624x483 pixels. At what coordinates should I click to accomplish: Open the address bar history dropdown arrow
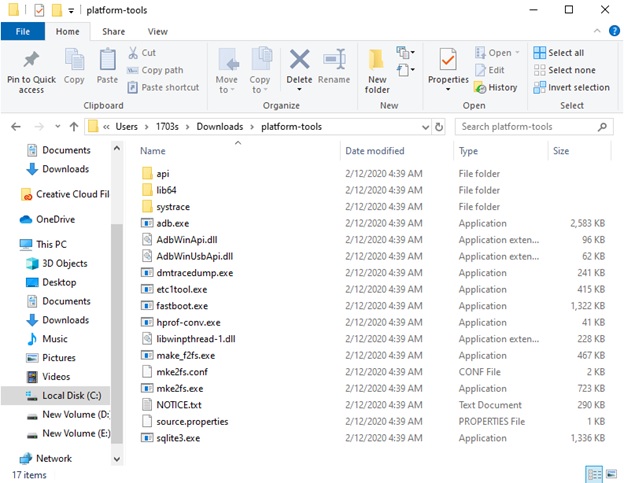tap(424, 127)
